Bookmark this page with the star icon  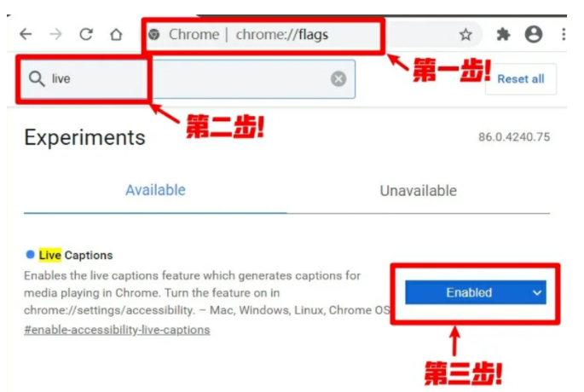(x=465, y=35)
